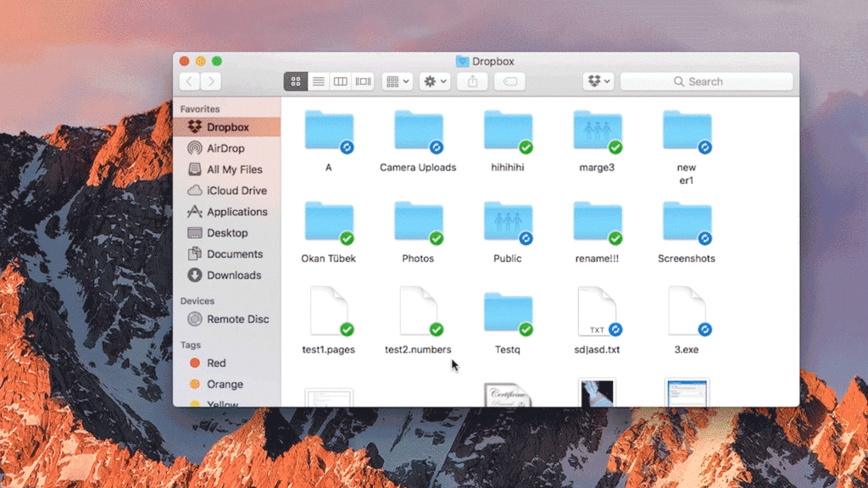The width and height of the screenshot is (868, 488).
Task: Open Documents in the sidebar
Action: (227, 254)
